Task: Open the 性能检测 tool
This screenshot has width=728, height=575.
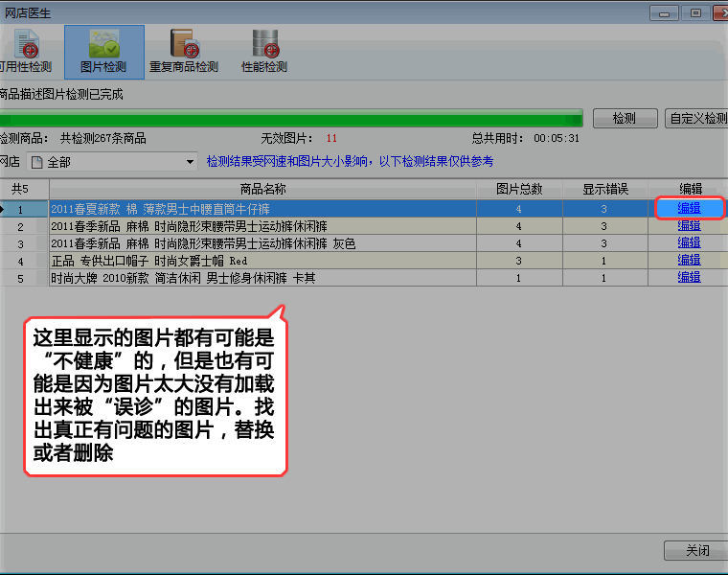Action: 264,52
